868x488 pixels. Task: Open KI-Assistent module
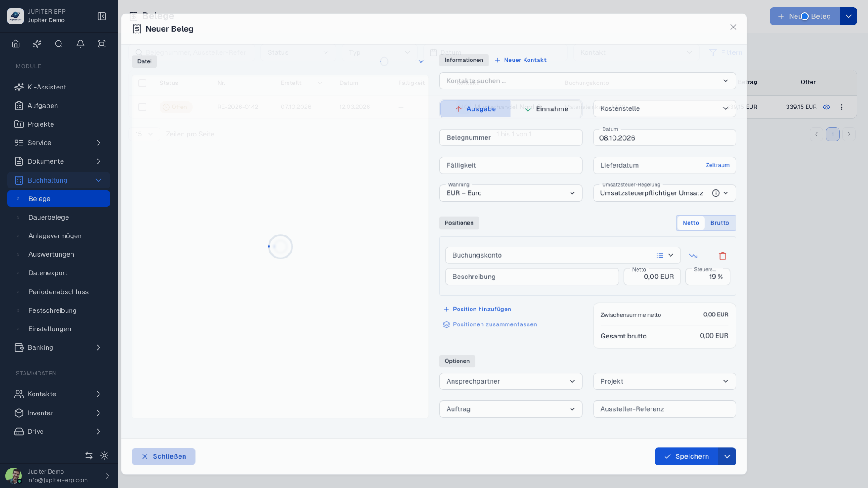59,87
